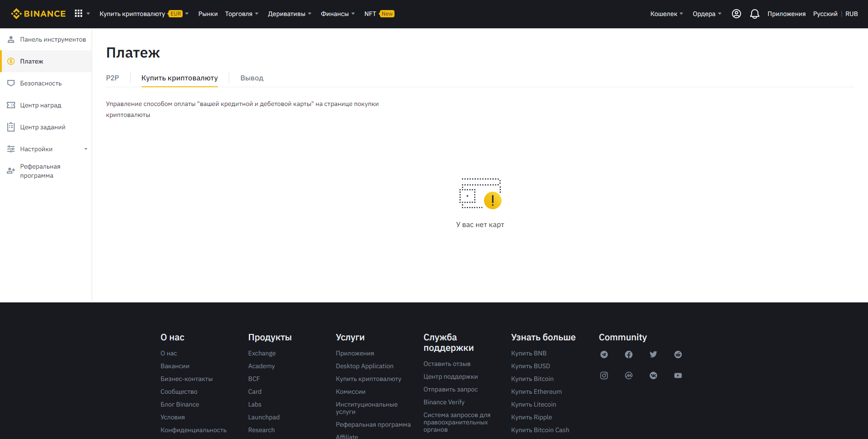The height and width of the screenshot is (439, 868).
Task: Click the Безопасность shield icon
Action: (11, 83)
